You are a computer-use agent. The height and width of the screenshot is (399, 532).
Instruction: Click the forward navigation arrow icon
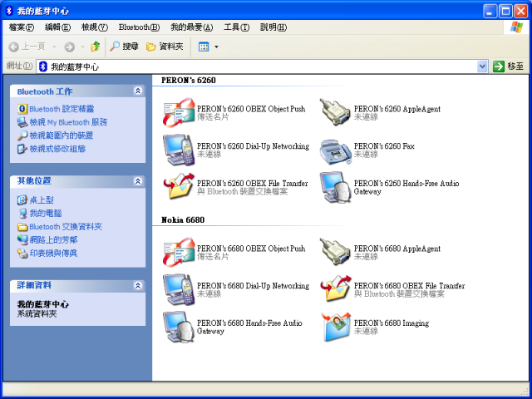click(x=69, y=47)
